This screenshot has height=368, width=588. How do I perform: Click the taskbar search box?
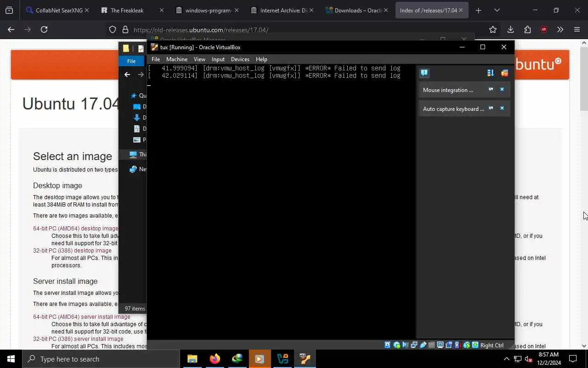[101, 359]
